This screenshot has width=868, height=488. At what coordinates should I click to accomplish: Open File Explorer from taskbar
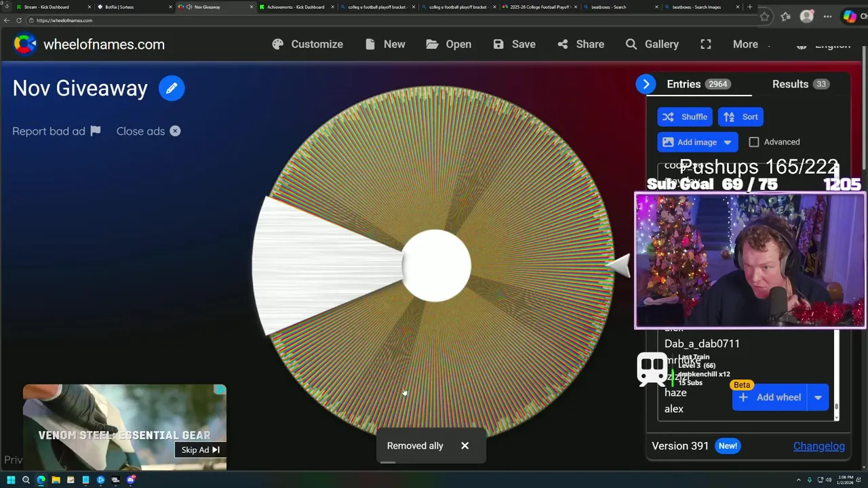(x=56, y=480)
